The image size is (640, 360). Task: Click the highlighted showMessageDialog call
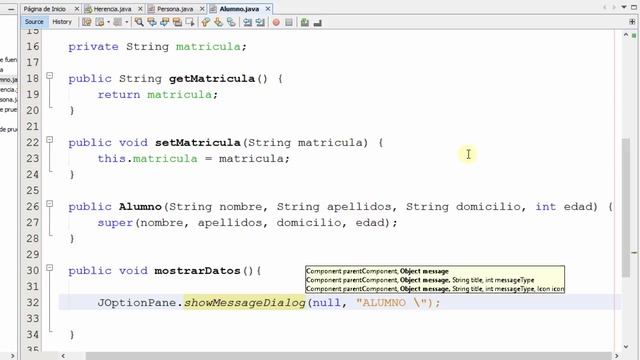(244, 303)
